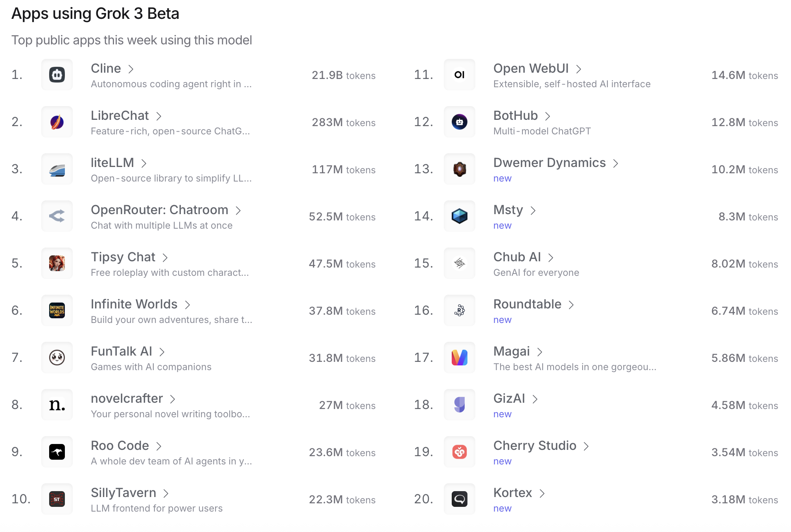Click the Cherry Studio red icon

(x=459, y=452)
